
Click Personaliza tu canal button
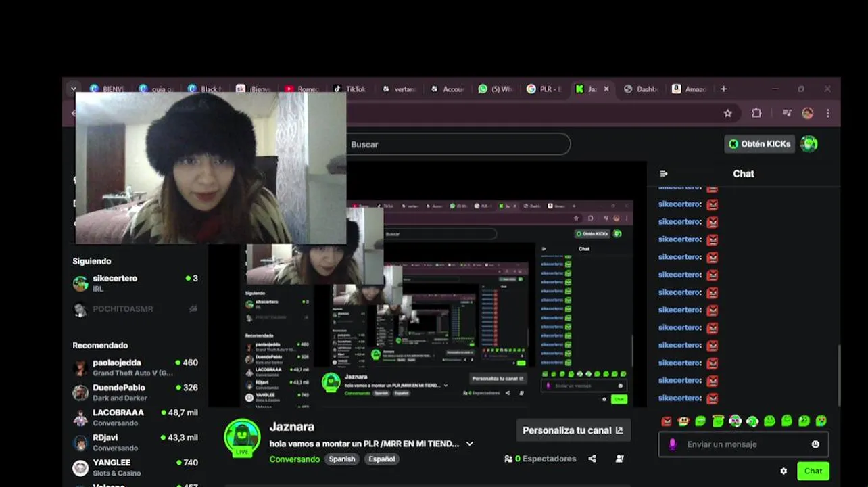(x=573, y=430)
